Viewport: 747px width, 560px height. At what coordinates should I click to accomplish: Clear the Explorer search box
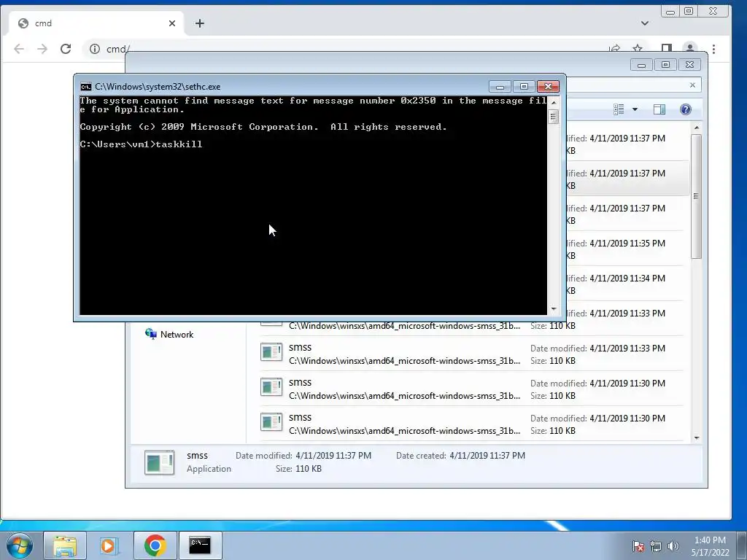pos(692,85)
